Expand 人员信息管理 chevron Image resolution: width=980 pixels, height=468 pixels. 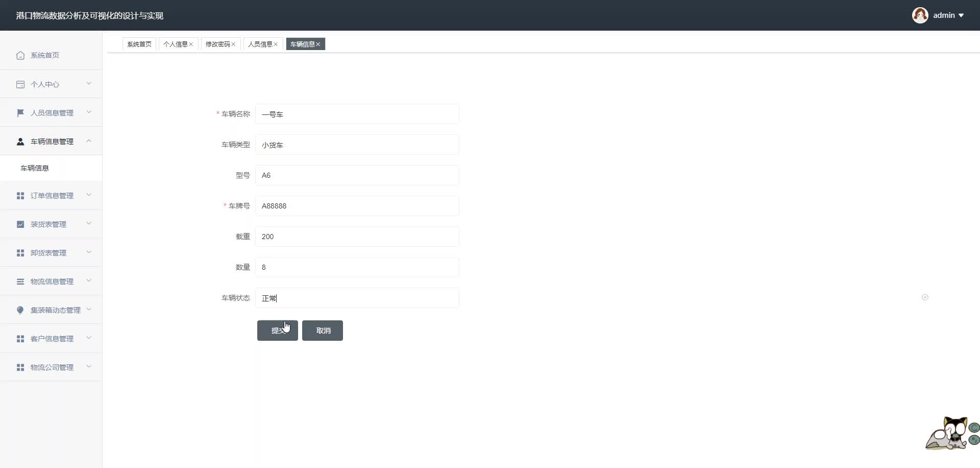click(89, 112)
